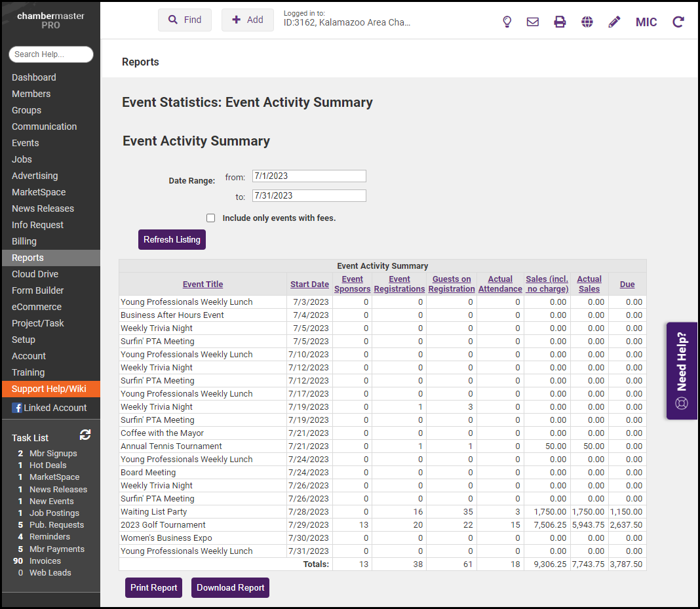Open the Facebook Linked Account
This screenshot has height=609, width=700.
[50, 408]
